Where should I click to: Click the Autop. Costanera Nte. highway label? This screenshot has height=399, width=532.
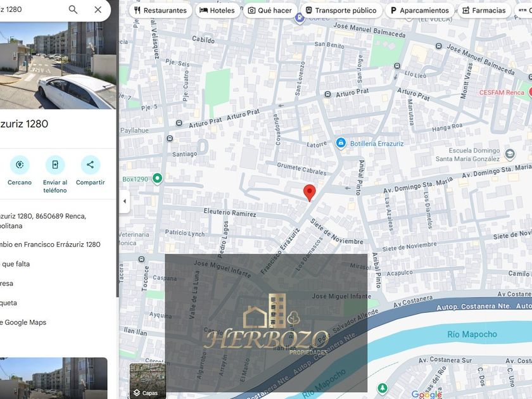(474, 307)
